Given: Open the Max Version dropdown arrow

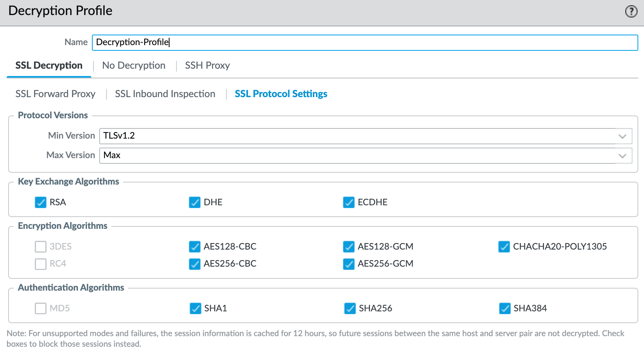Looking at the screenshot, I should [622, 156].
